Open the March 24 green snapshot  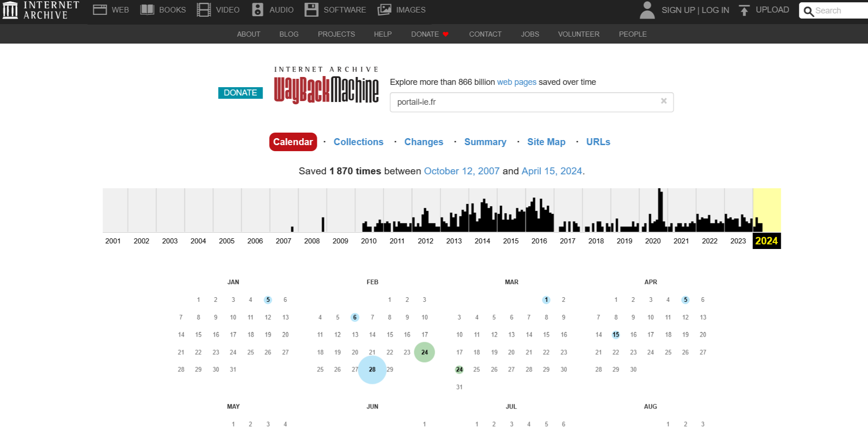coord(459,370)
